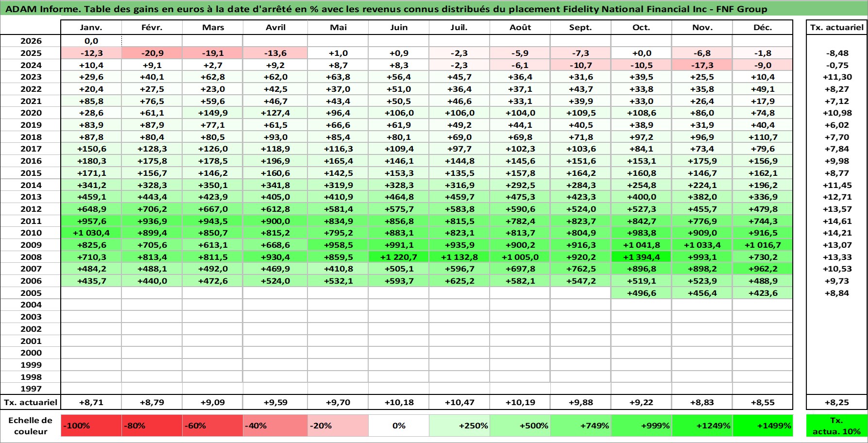
Task: Select the +8,84 actuarial rate for 2005
Action: tap(836, 293)
